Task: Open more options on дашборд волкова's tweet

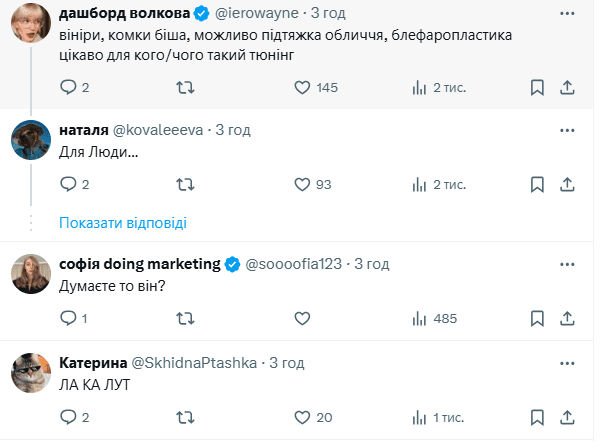Action: pyautogui.click(x=568, y=14)
